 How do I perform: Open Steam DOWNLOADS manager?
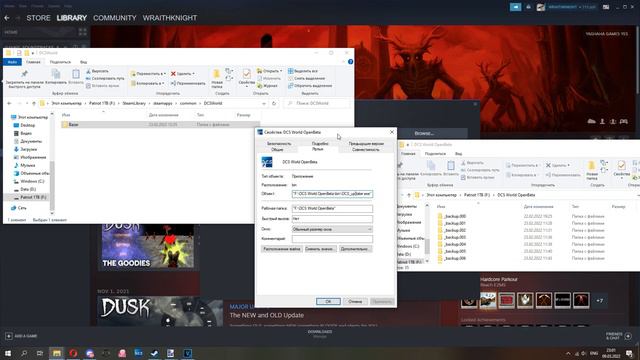click(x=320, y=333)
